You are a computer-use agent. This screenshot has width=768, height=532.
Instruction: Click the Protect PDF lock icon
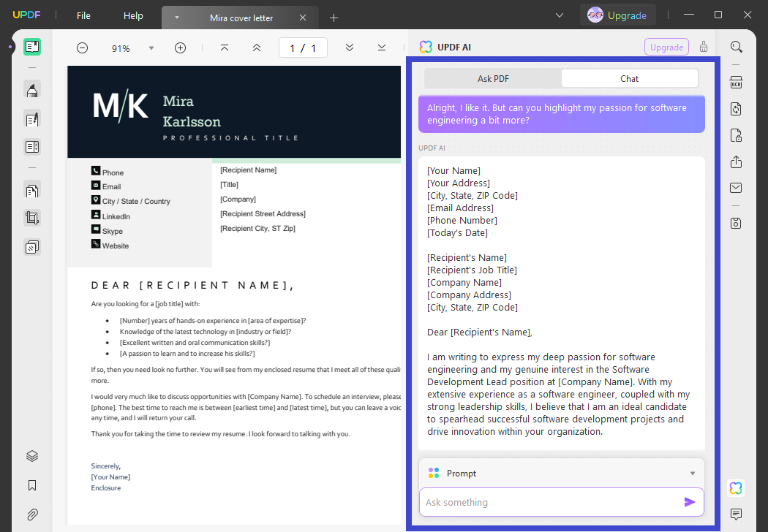click(x=737, y=135)
